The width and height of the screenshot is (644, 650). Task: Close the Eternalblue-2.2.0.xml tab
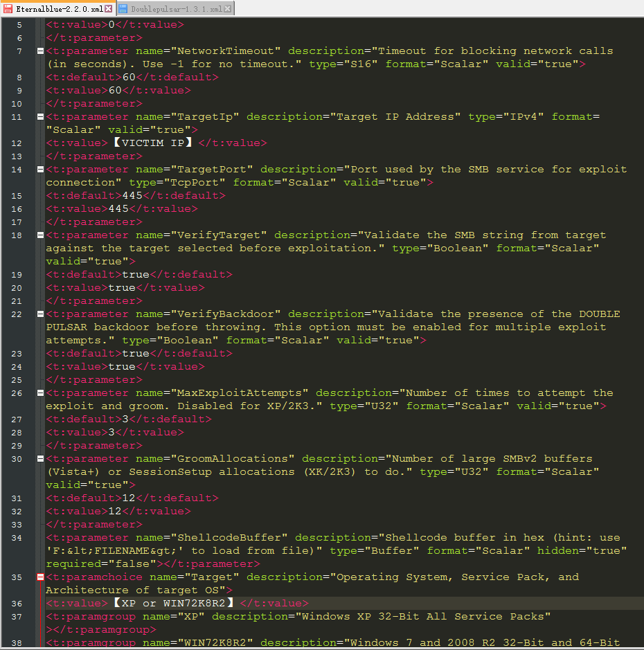click(108, 9)
